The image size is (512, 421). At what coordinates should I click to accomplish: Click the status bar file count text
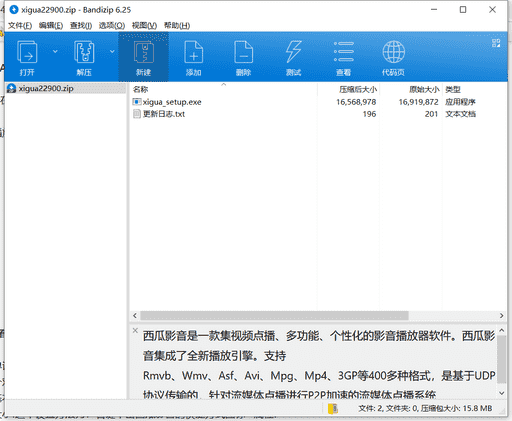point(425,408)
